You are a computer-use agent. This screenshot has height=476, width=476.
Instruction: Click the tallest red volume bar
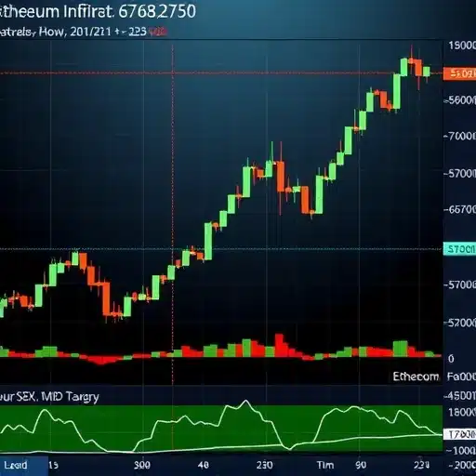[x=279, y=345]
